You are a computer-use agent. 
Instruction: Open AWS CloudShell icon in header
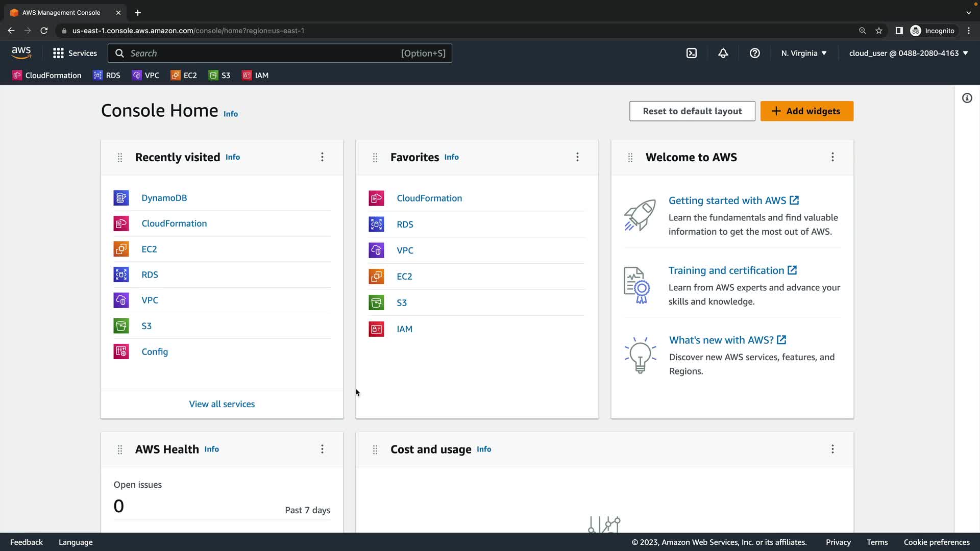pos(692,53)
